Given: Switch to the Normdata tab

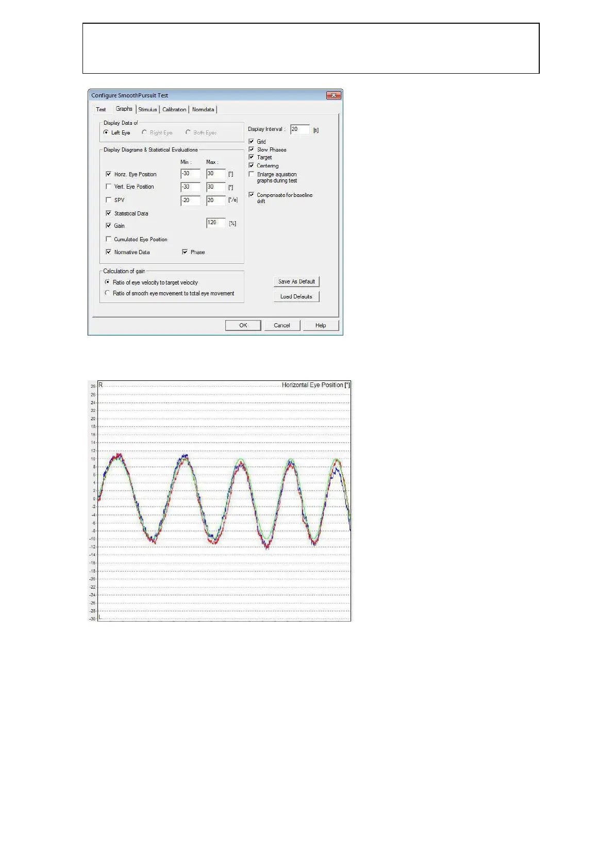Looking at the screenshot, I should coord(203,109).
